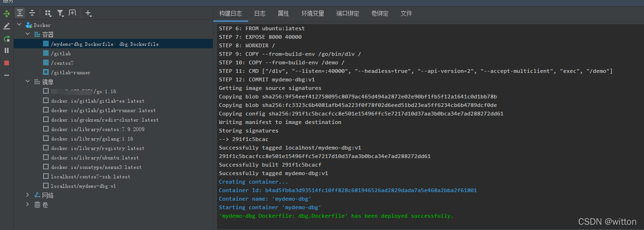Click the Open in New Tab icon
This screenshot has height=230, width=644.
(x=72, y=13)
